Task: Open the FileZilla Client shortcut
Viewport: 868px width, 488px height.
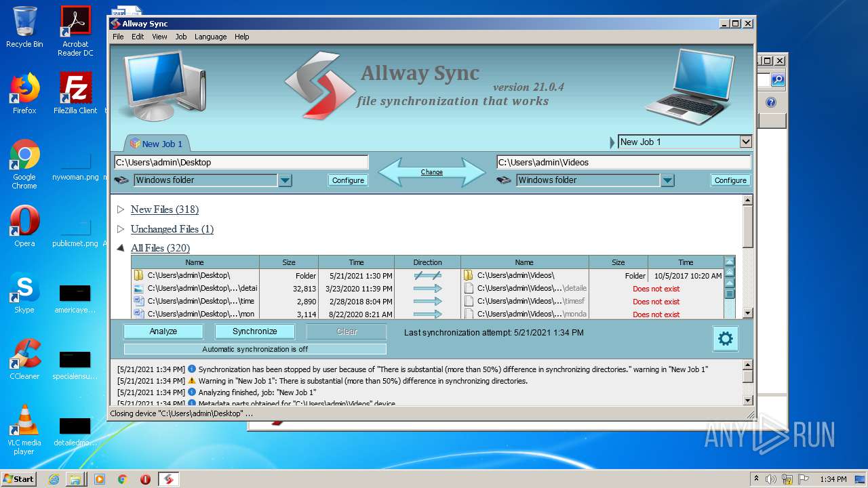Action: [x=75, y=94]
